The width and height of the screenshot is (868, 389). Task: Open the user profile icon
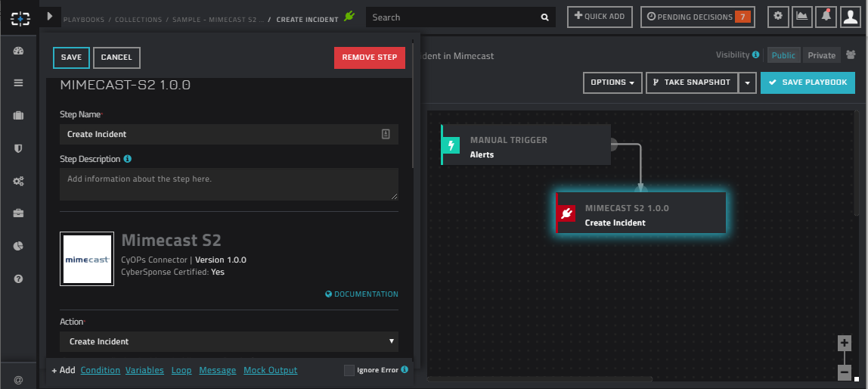pos(851,17)
